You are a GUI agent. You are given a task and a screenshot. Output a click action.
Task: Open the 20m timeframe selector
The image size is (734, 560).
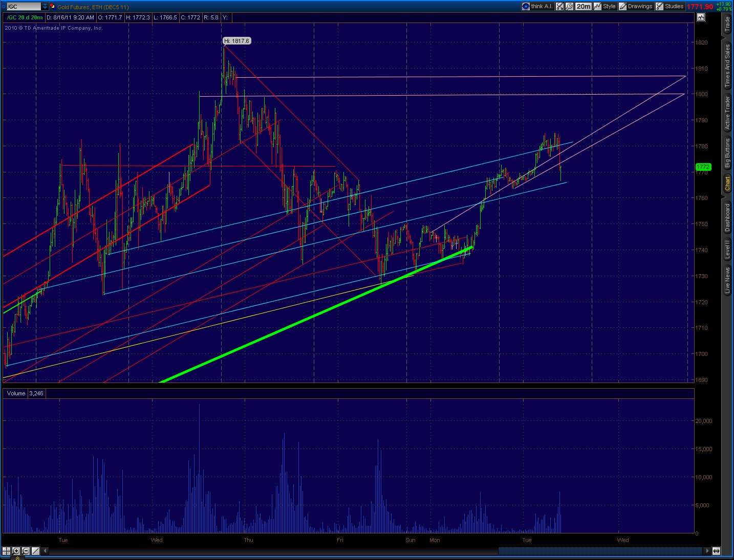coord(583,6)
